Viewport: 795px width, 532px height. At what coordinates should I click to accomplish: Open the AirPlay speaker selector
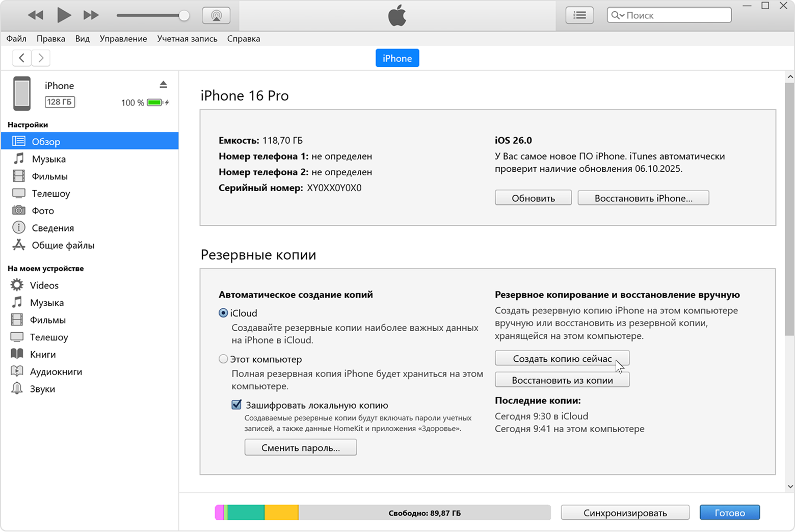pyautogui.click(x=216, y=15)
